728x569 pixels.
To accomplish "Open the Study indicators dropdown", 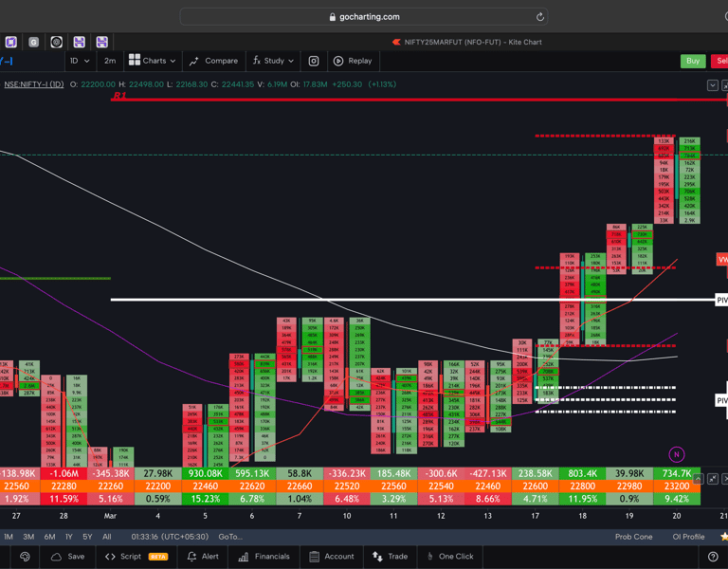I will point(273,61).
